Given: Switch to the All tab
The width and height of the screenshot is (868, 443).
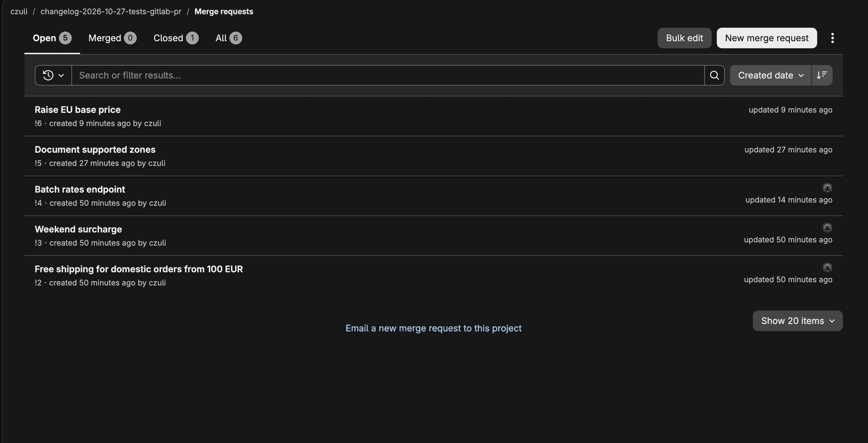Looking at the screenshot, I should point(229,38).
